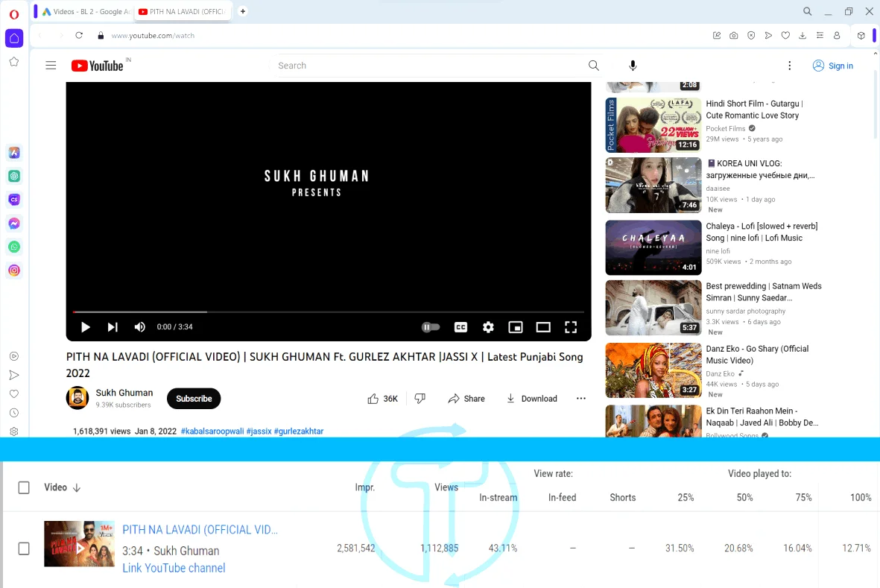880x588 pixels.
Task: Enable theater mode in the player
Action: point(543,327)
